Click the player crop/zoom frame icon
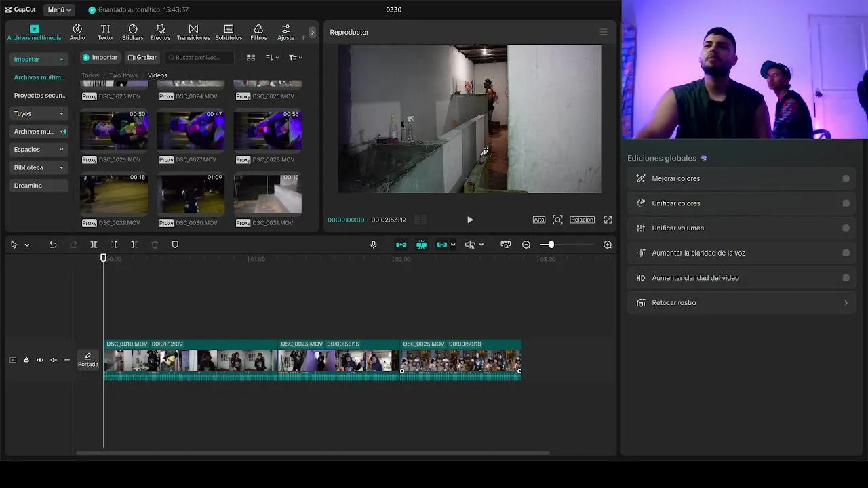 point(557,220)
